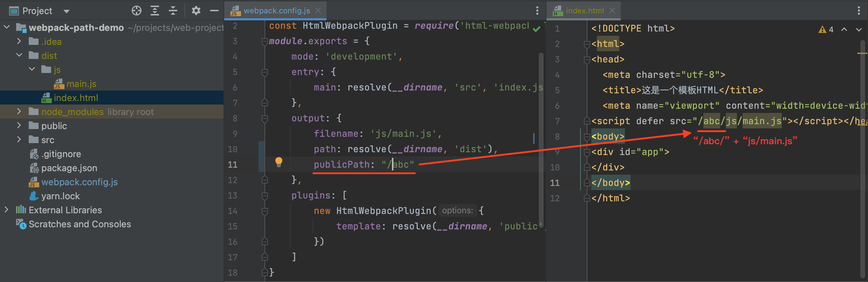Screen dimensions: 868x282
Task: Open the warnings indicator showing 4 problems
Action: 826,29
